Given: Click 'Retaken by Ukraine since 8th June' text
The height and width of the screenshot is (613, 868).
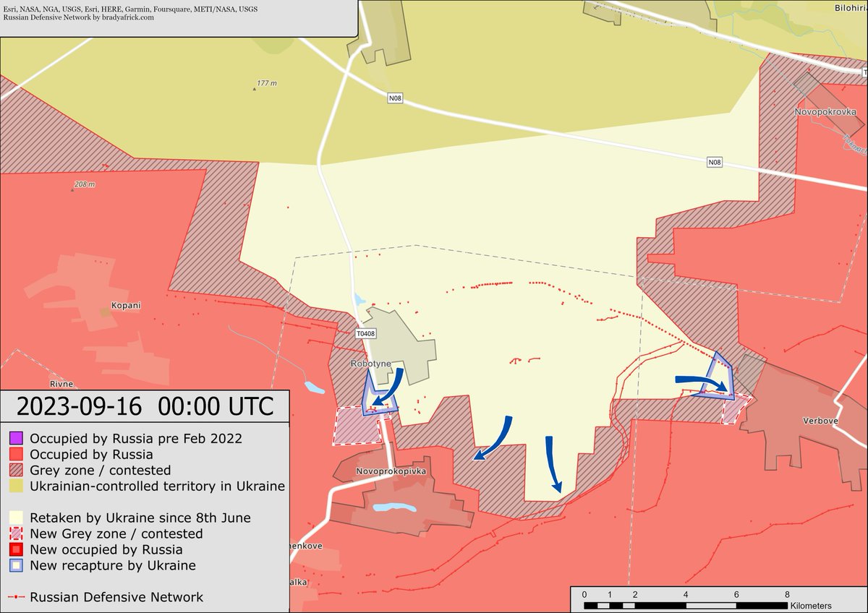Looking at the screenshot, I should 140,518.
